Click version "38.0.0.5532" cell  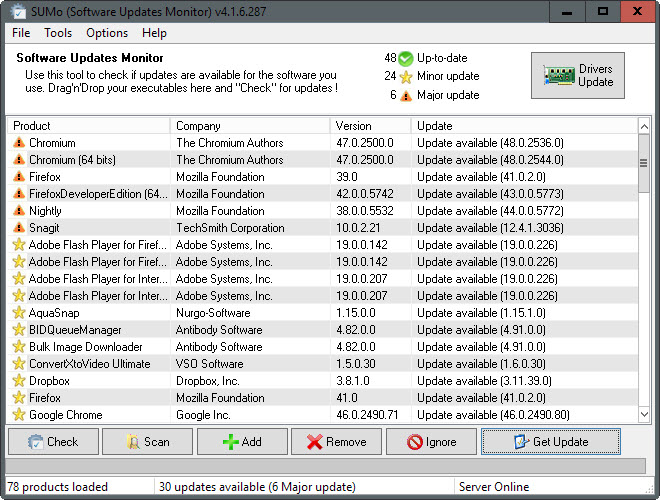point(365,211)
